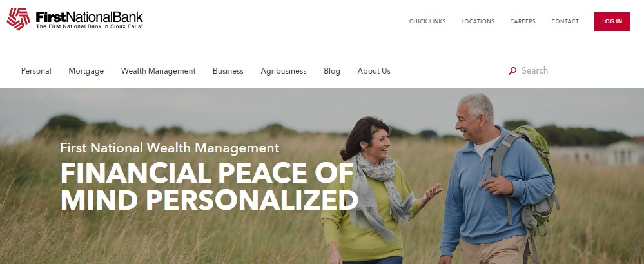Viewport: 644px width, 264px height.
Task: Click the Financial Peace of Mind headline
Action: pos(209,187)
